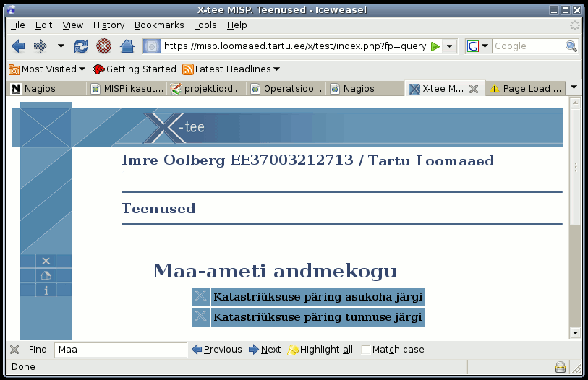
Task: Open the Help menu
Action: 237,25
